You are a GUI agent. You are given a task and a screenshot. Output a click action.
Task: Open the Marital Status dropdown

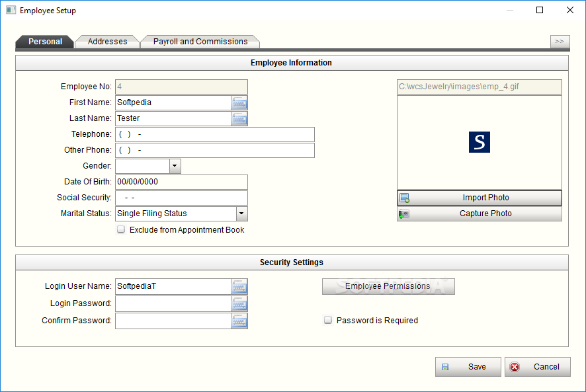pos(241,214)
